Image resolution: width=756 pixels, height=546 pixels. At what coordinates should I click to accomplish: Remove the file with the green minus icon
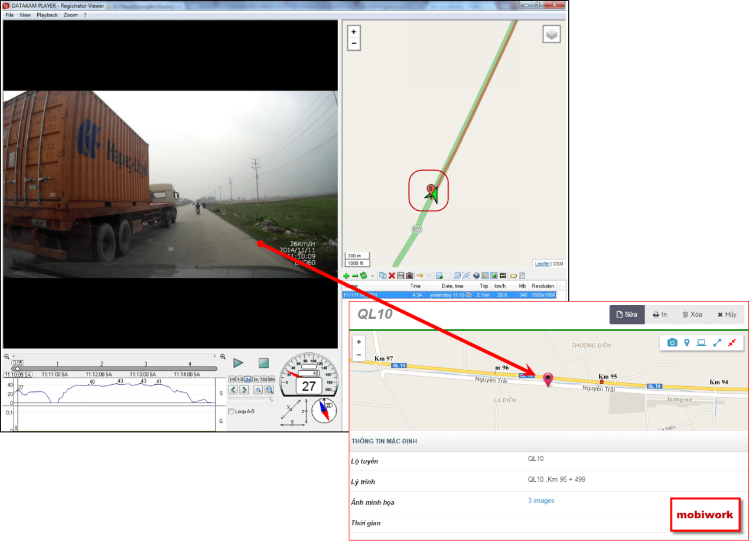355,276
